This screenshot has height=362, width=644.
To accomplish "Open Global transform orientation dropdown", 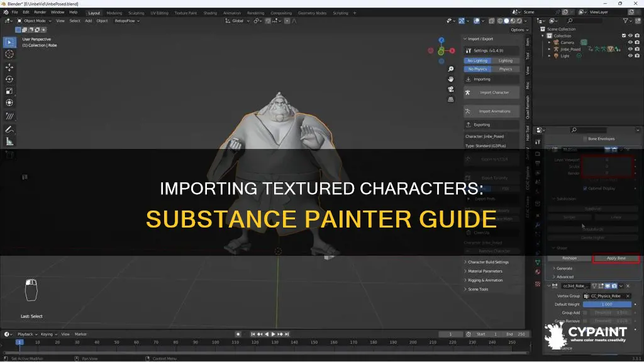I will (237, 21).
